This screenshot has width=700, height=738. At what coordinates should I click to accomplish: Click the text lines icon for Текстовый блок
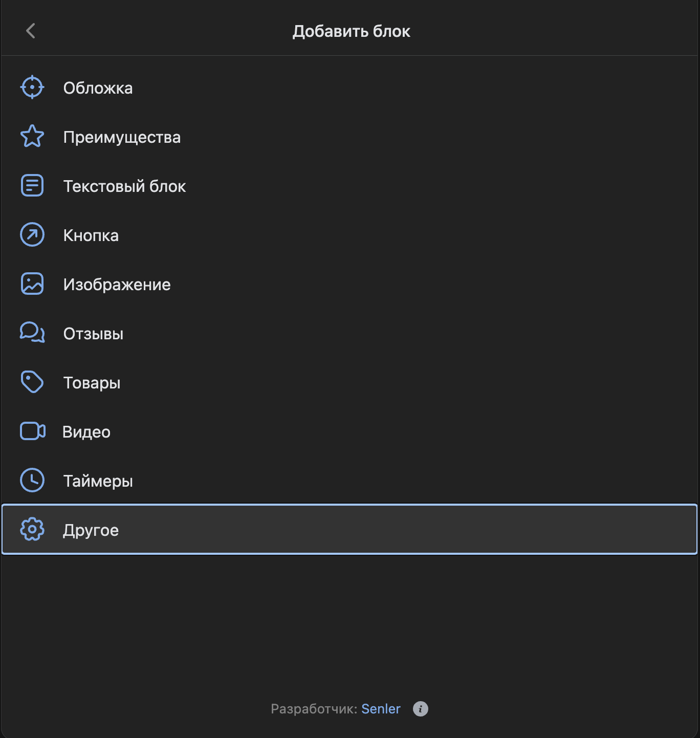click(32, 185)
